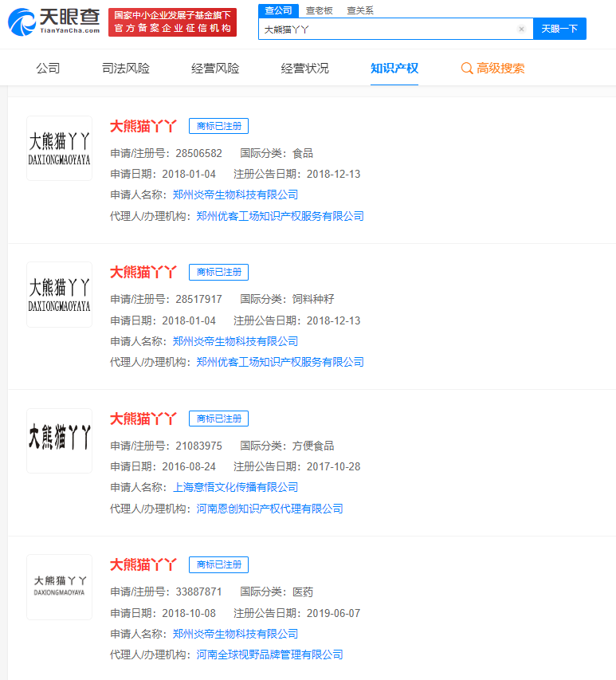Open the 司法风险 tab

point(126,69)
